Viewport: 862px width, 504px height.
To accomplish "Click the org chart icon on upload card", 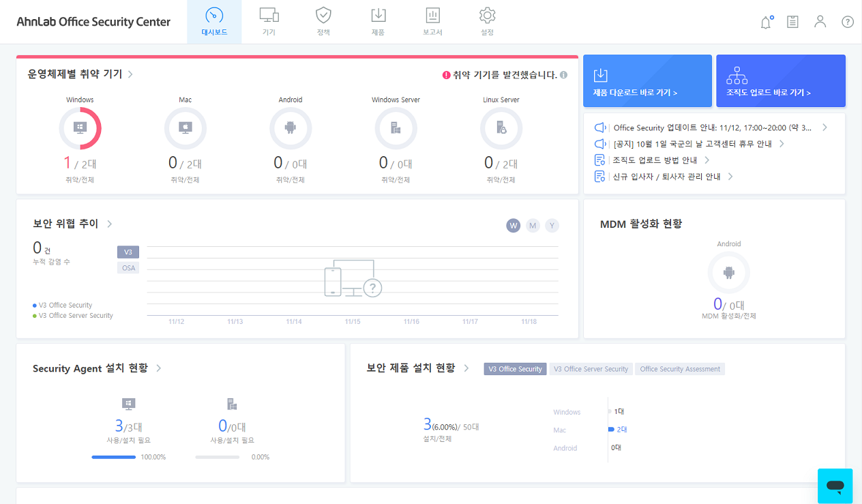I will 737,75.
